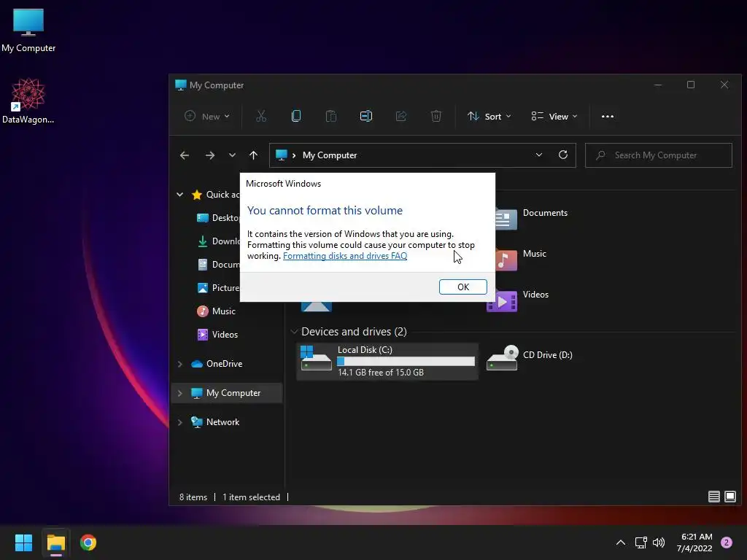Click the Share icon in toolbar
The height and width of the screenshot is (560, 747).
tap(401, 116)
